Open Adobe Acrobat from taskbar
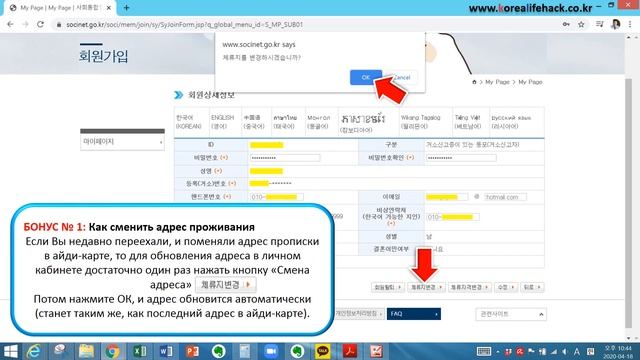 point(350,351)
